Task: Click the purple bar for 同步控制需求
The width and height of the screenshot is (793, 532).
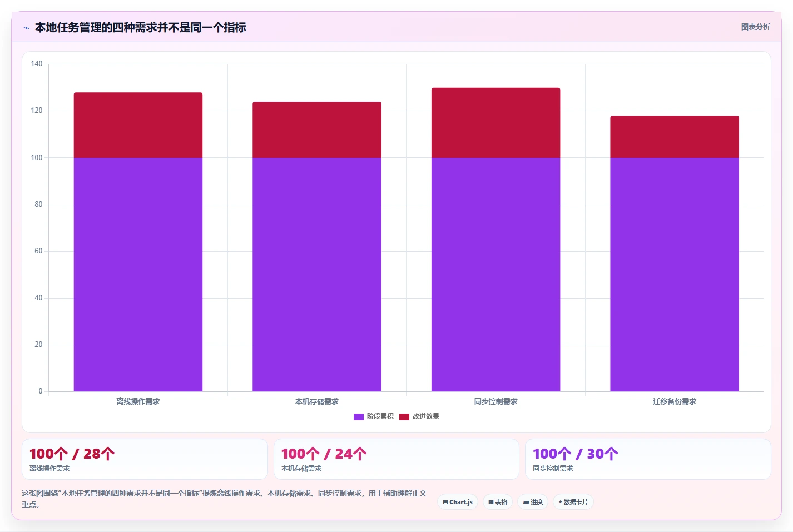Action: 495,275
